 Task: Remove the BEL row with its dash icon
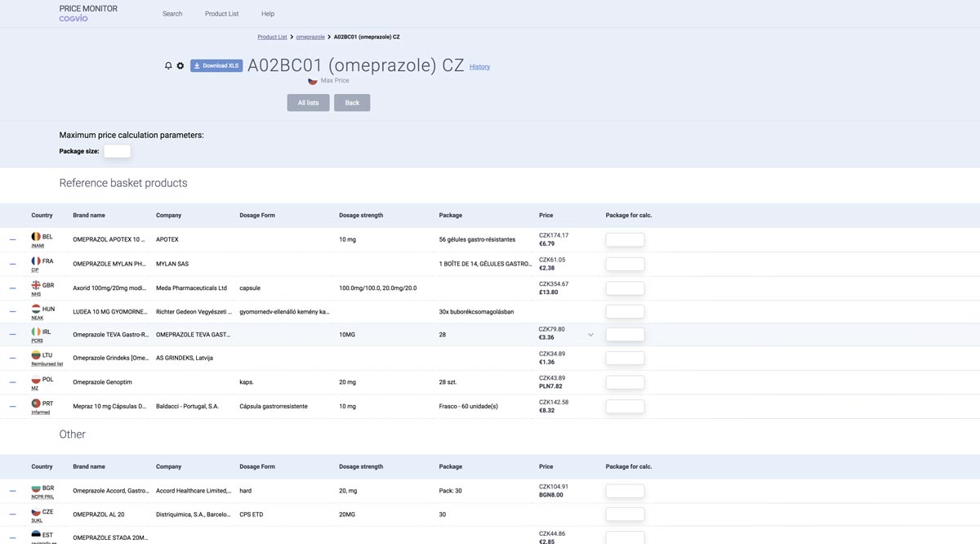coord(12,240)
